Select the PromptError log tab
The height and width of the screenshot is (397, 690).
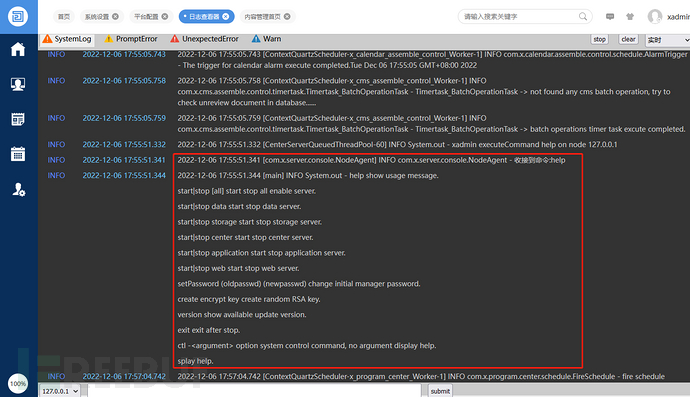click(x=131, y=39)
